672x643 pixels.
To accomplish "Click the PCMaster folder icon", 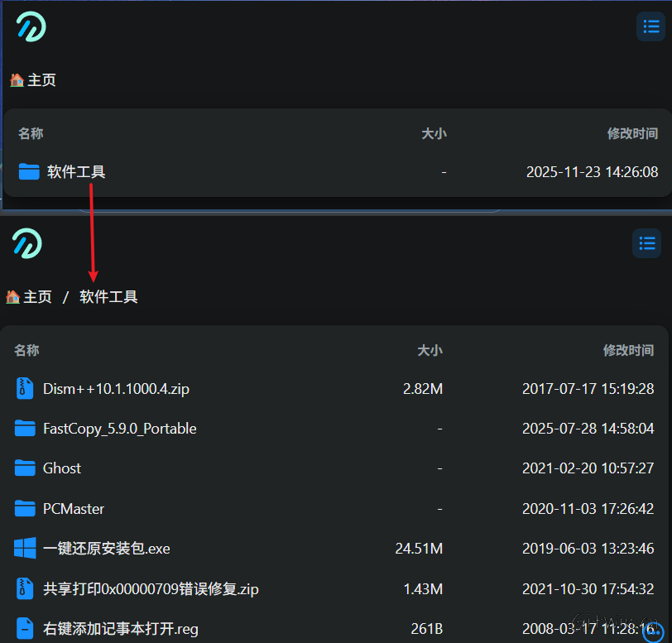I will coord(25,508).
